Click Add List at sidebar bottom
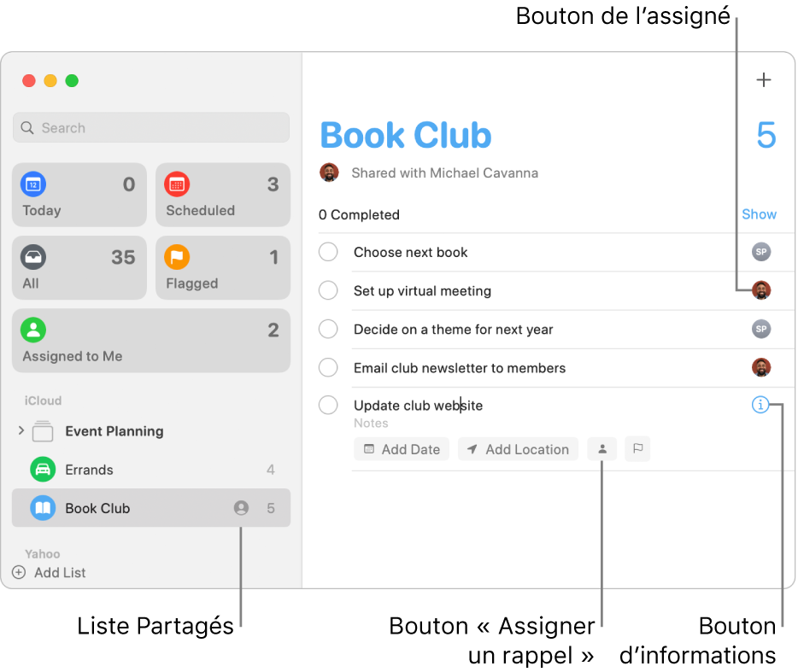The width and height of the screenshot is (798, 672). [x=49, y=572]
